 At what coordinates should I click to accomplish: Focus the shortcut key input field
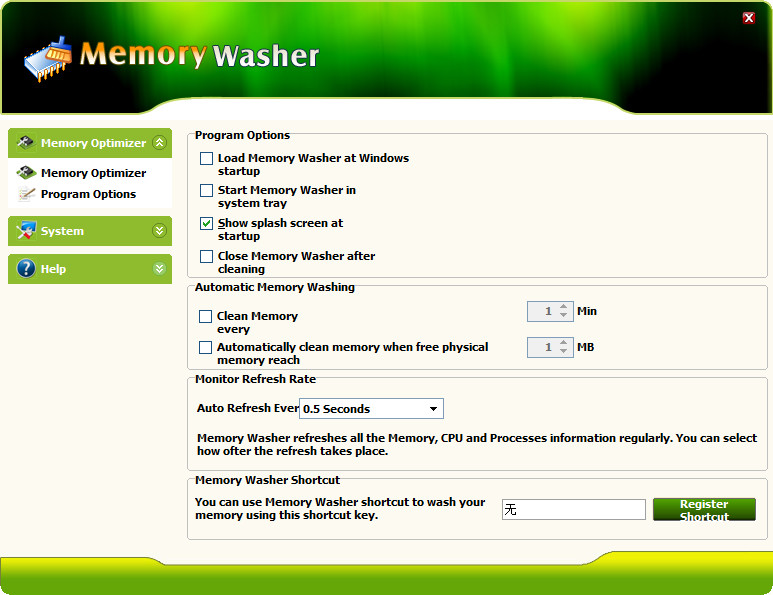coord(573,509)
